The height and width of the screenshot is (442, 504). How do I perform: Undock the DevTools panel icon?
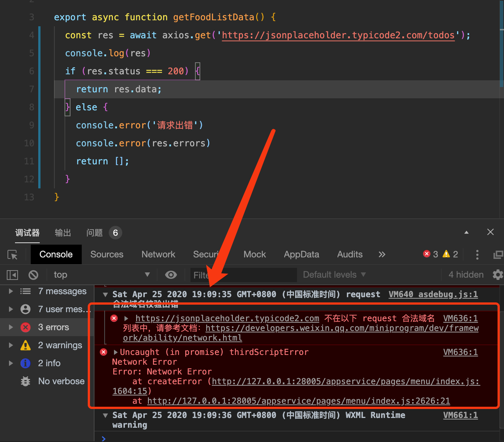tap(498, 255)
